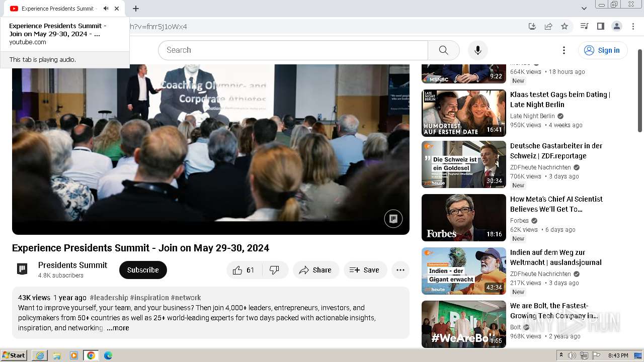Open the Presidents Summit channel name

72,265
